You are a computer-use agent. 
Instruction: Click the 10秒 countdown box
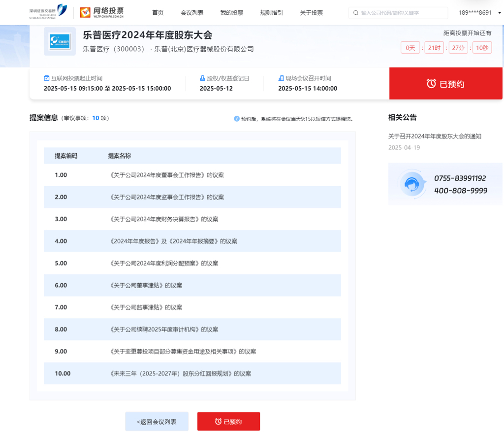tap(482, 48)
